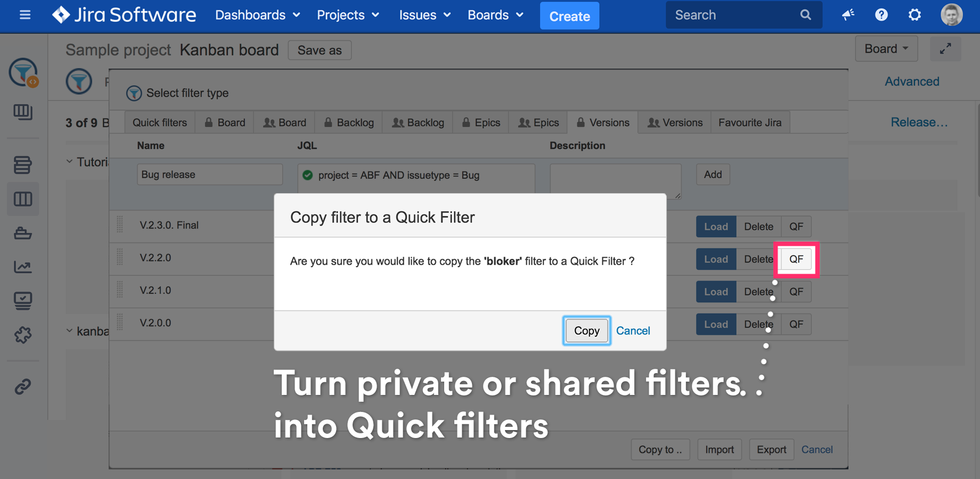Click the megaphone announcements icon in header
Image resolution: width=980 pixels, height=479 pixels.
click(848, 15)
